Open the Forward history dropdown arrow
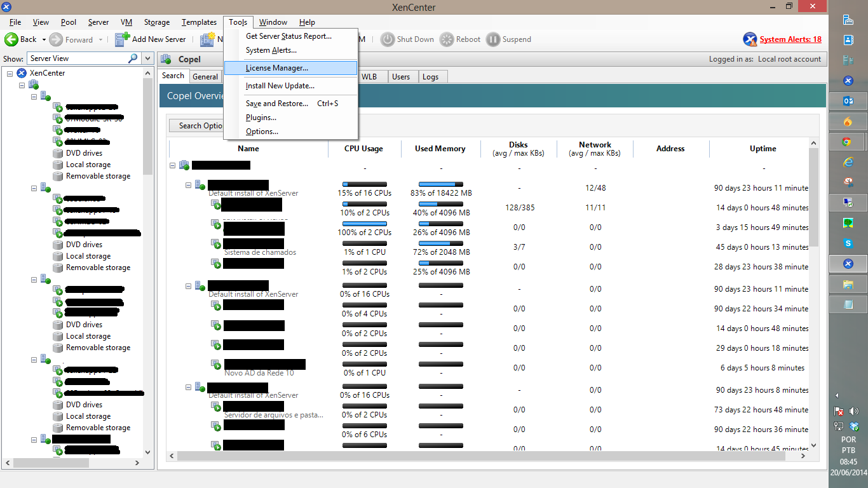Viewport: 868px width, 488px height. pyautogui.click(x=100, y=40)
